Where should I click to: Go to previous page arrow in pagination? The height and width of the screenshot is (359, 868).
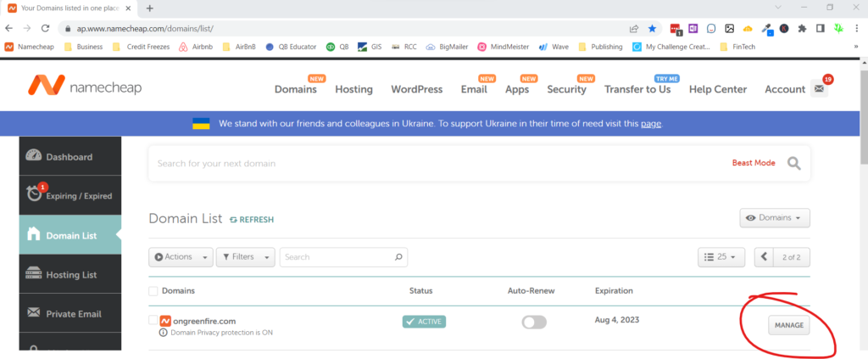764,257
